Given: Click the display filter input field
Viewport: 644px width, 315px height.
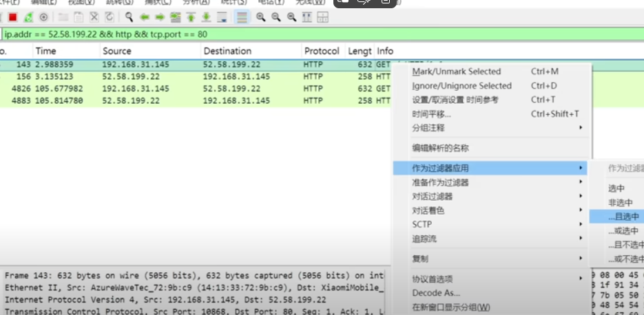Looking at the screenshot, I should coord(276,34).
